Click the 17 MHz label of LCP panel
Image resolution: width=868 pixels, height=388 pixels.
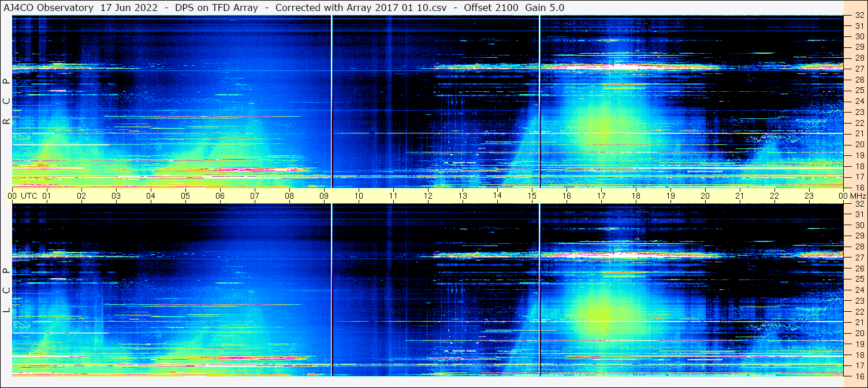859,365
